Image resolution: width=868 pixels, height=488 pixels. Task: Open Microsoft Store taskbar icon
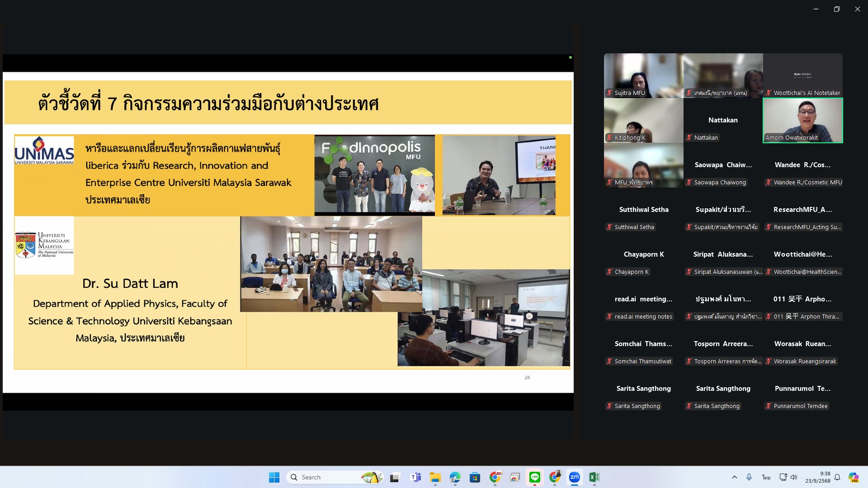[475, 477]
